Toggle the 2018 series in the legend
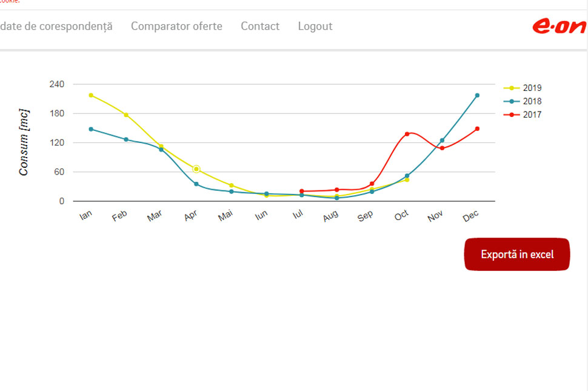588x391 pixels. (523, 101)
